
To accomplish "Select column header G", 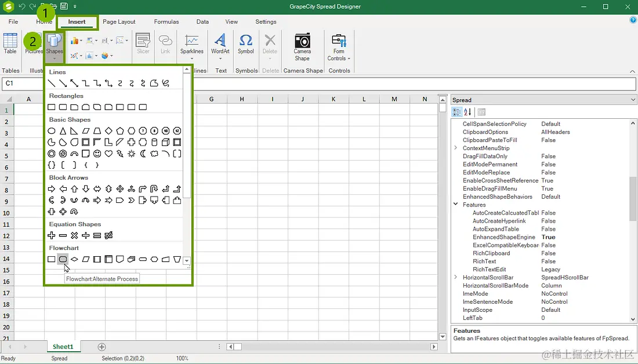I will tap(212, 99).
